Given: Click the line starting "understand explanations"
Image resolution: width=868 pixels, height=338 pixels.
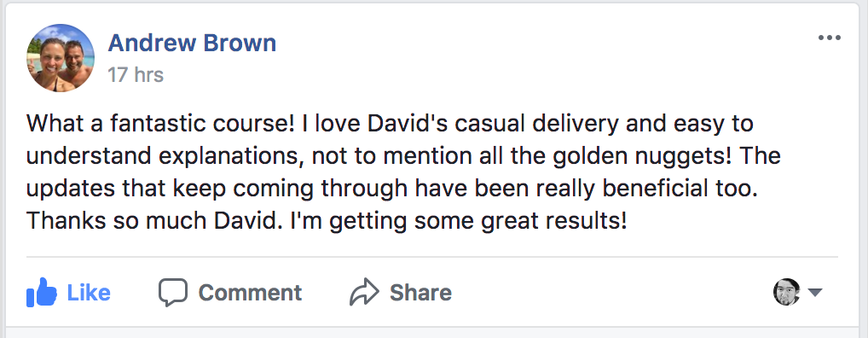Looking at the screenshot, I should tap(403, 155).
